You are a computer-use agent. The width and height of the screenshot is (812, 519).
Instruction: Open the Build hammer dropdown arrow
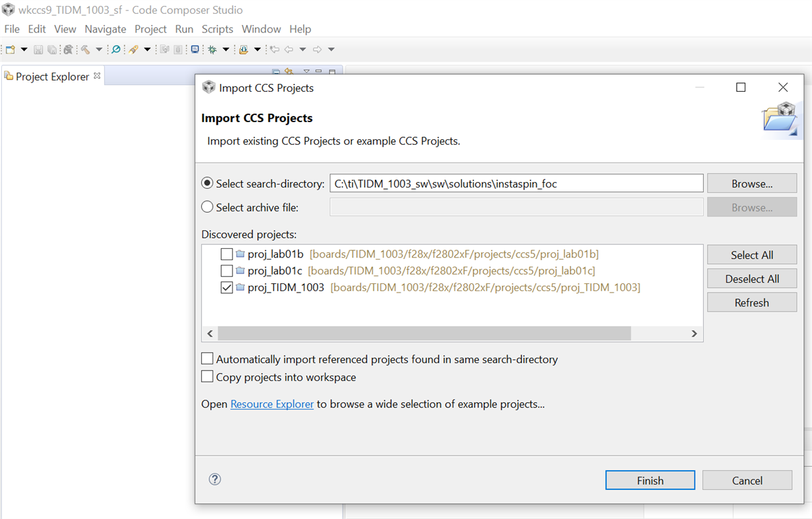coord(99,50)
